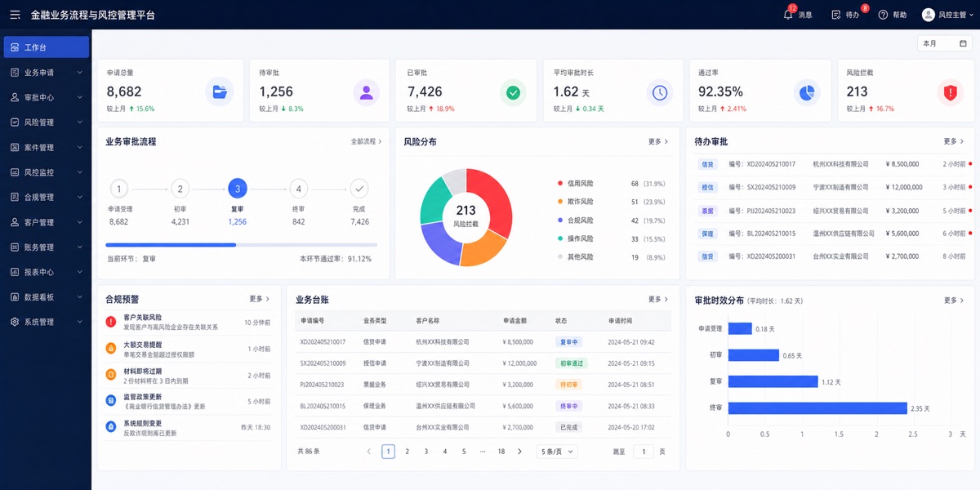
Task: Click the red shield icon in 风险拦截 card
Action: [x=950, y=92]
